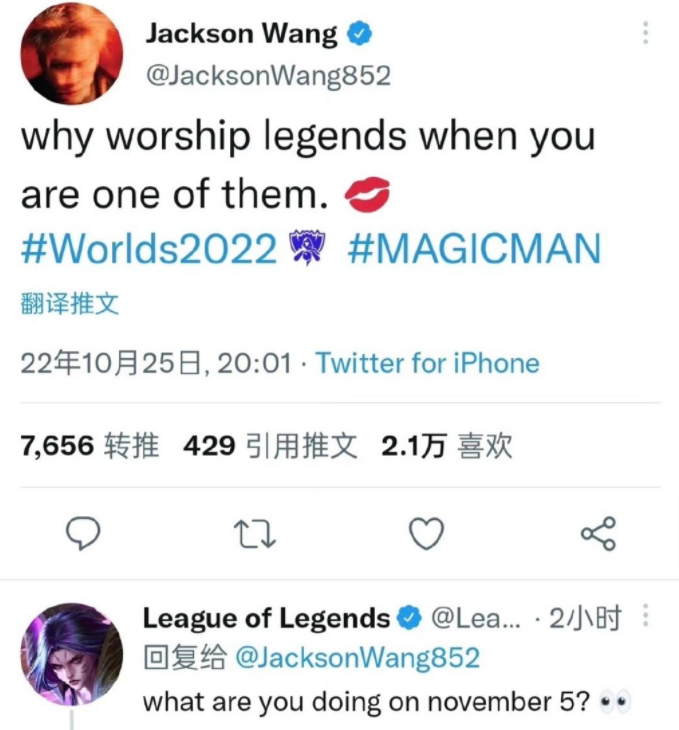
Task: View the 429 引用推文 quote tweets
Action: coord(271,446)
